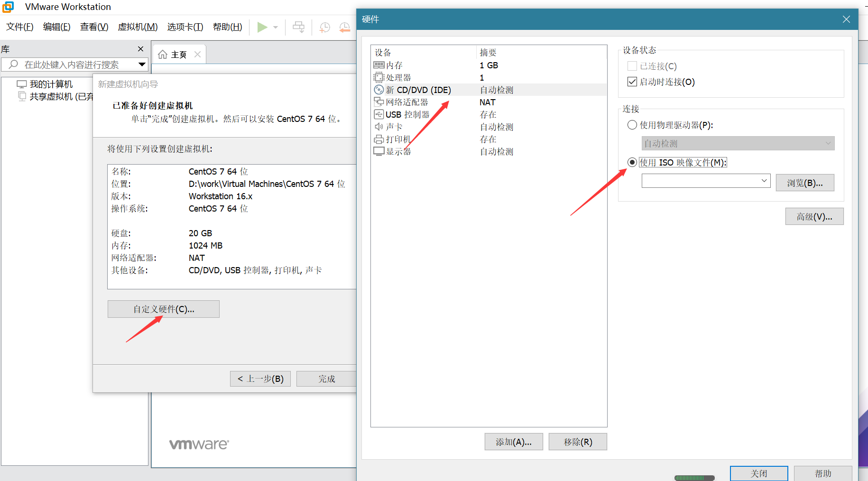Viewport: 868px width, 481px height.
Task: Click the VMware Workstation app icon in title bar
Action: (x=8, y=7)
